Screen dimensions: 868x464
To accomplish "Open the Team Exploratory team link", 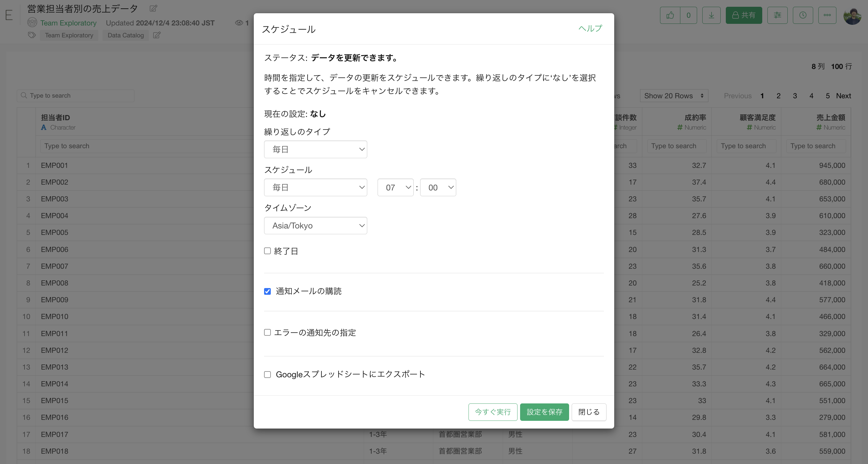I will [x=68, y=23].
